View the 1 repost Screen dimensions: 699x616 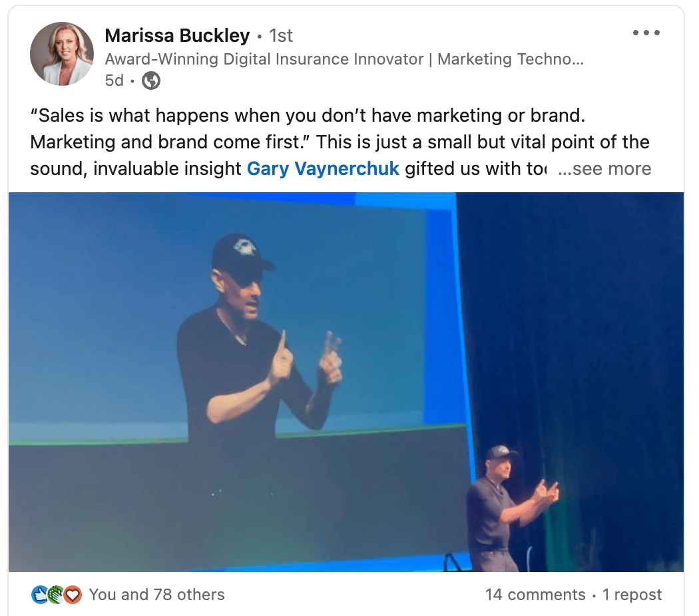click(632, 595)
